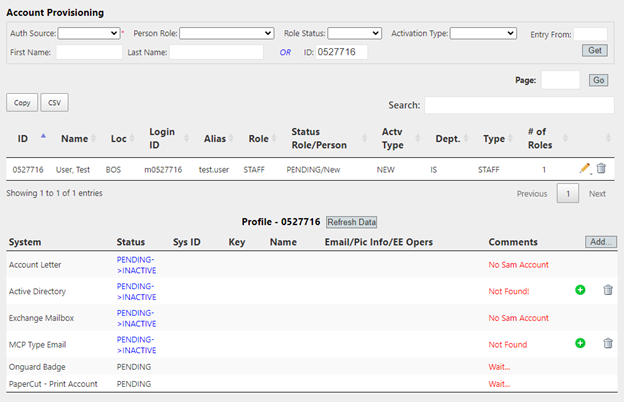Click the Add... button in profile
The height and width of the screenshot is (402, 624).
601,242
